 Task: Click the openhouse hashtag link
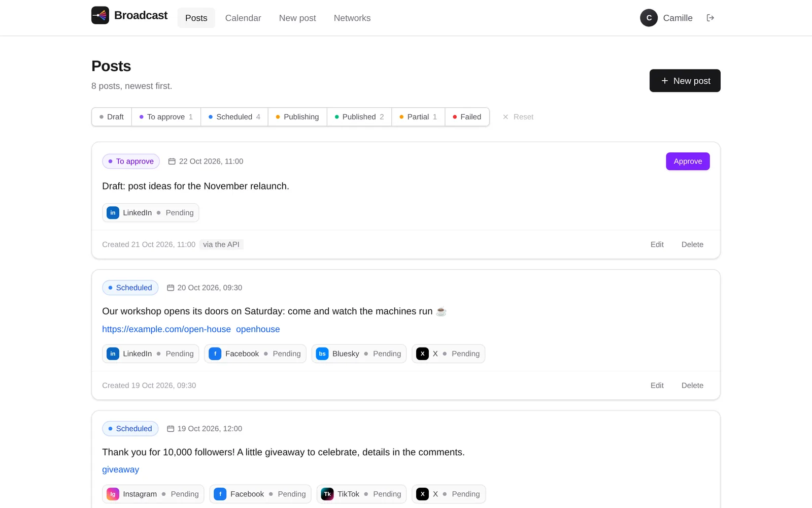(258, 329)
